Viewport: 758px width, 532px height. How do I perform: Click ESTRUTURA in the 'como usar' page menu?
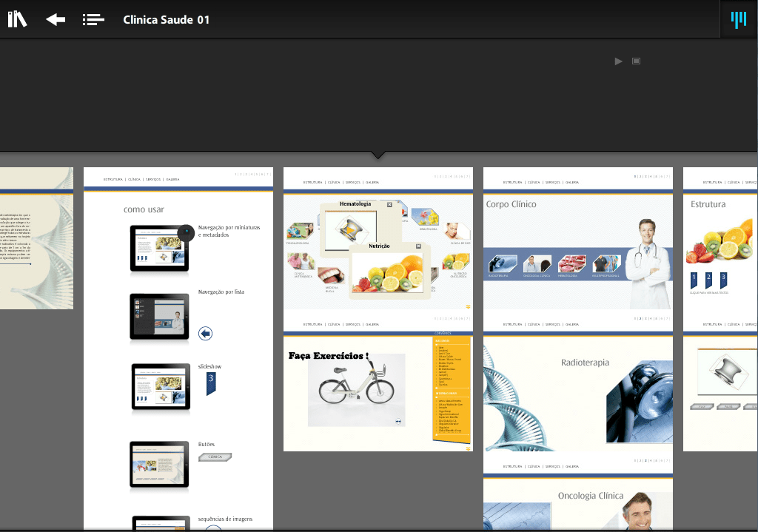point(113,179)
